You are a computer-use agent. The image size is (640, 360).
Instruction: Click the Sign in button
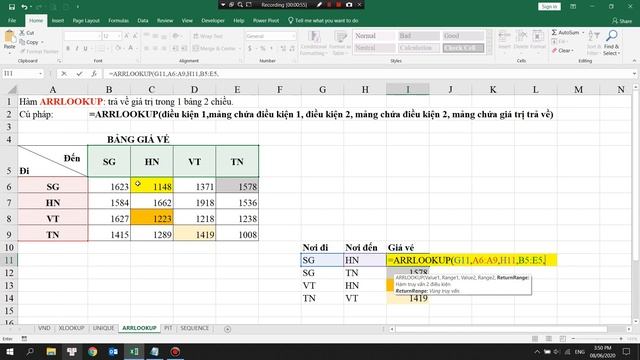click(549, 7)
